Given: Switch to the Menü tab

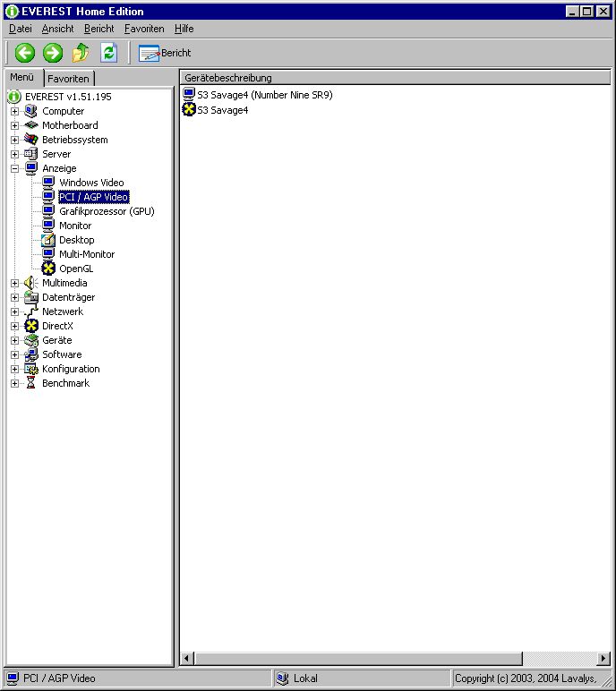Looking at the screenshot, I should pos(23,78).
